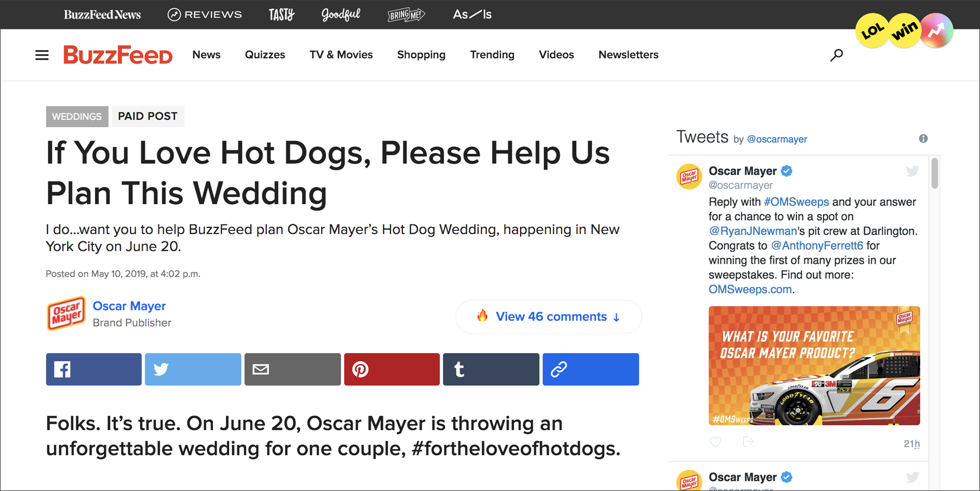Click Oscar Mayer name in first tweet

(743, 171)
